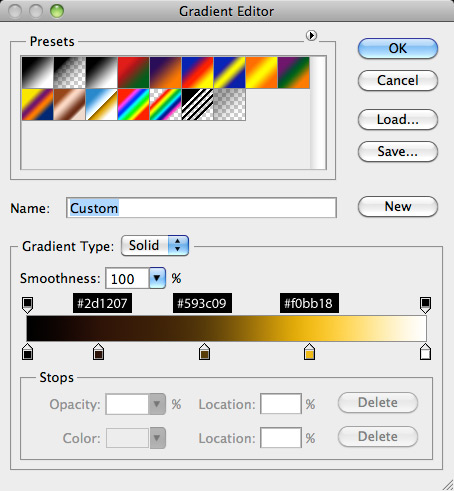
Task: Select the right opacity stop above gradient bar
Action: tap(425, 305)
